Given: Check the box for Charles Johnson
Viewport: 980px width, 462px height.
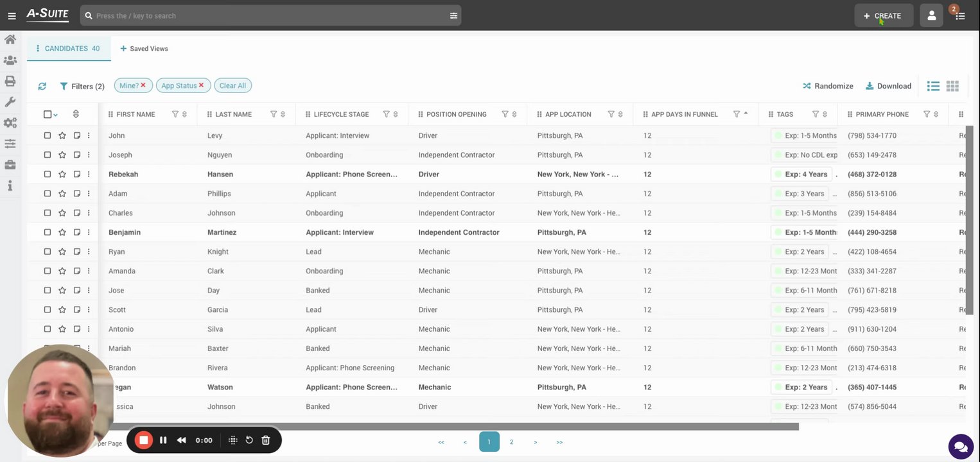Looking at the screenshot, I should tap(48, 212).
